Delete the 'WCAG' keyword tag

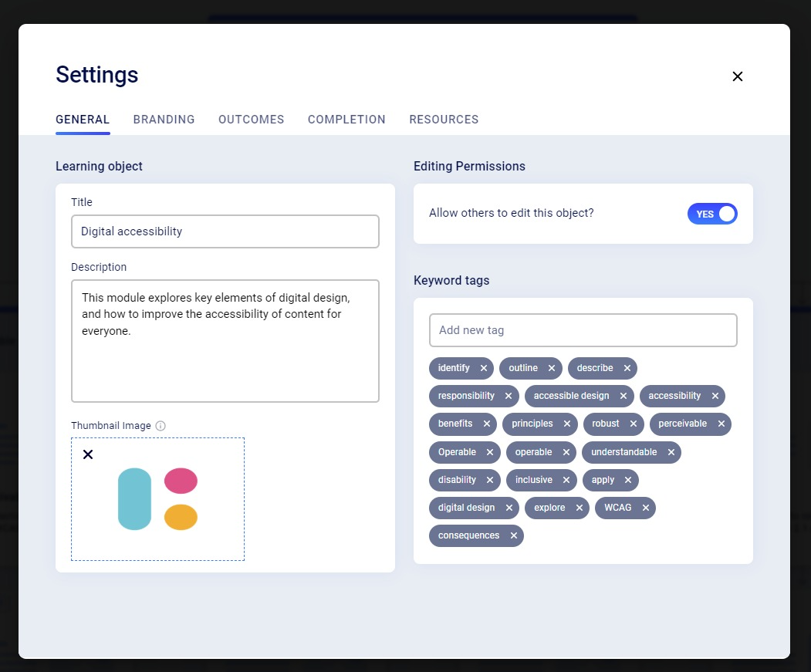point(646,508)
